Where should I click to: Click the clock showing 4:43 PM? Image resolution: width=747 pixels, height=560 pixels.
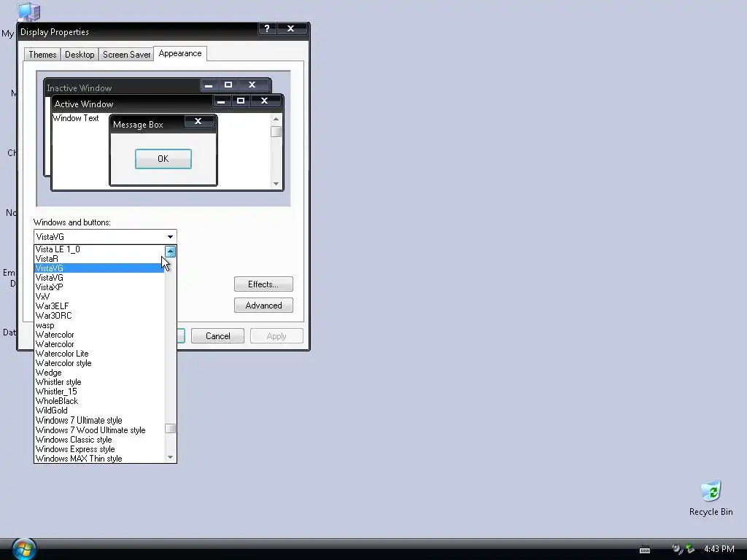click(719, 549)
